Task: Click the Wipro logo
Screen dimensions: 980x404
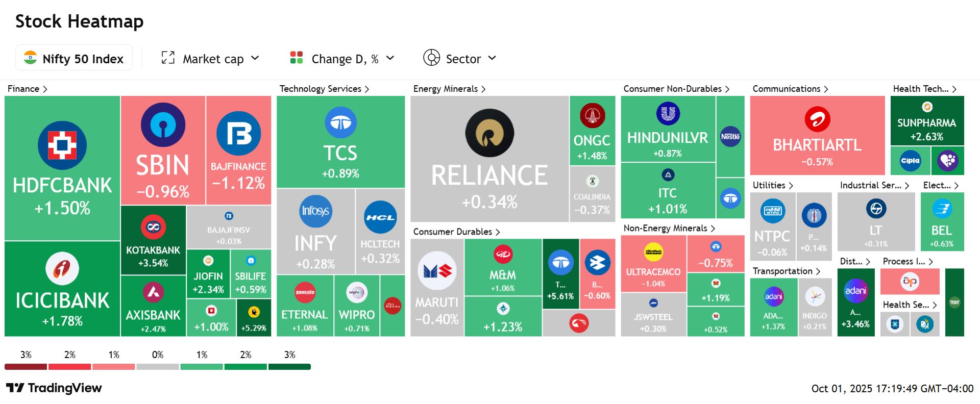Action: (357, 292)
